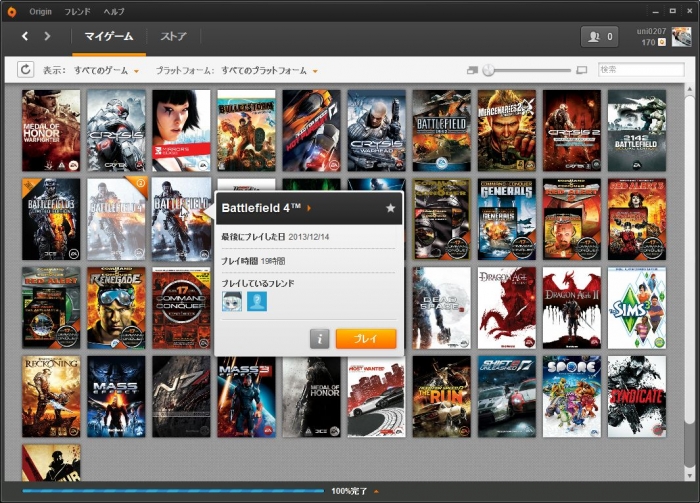Select the Syndicate cover
Viewport: 700px width, 503px height.
pos(637,396)
